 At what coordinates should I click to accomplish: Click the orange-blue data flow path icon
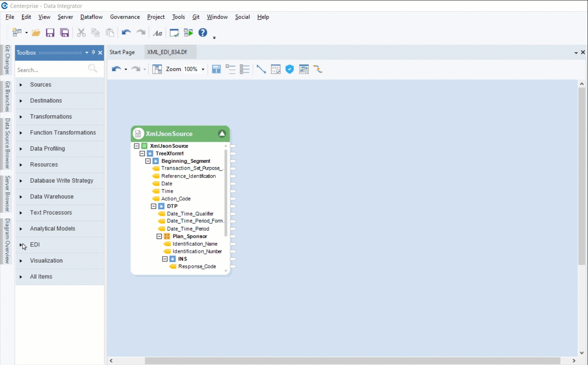pos(318,69)
